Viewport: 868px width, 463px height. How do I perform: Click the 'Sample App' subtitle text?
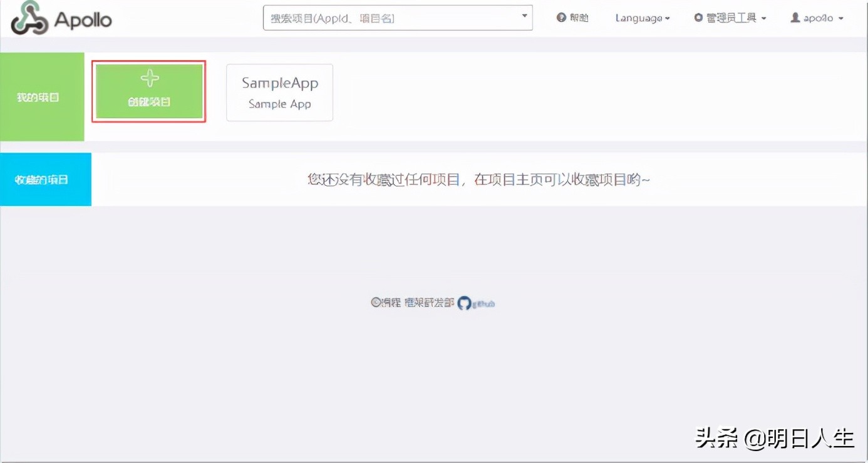pos(279,104)
